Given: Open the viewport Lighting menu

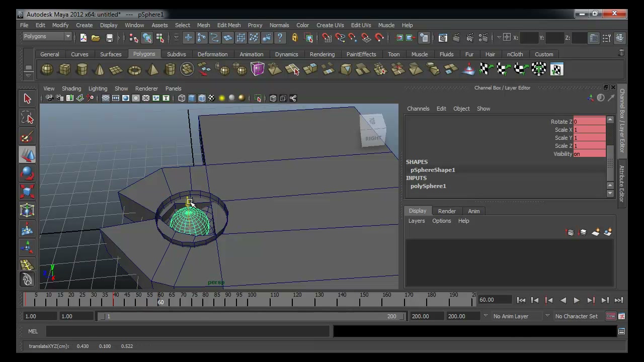Looking at the screenshot, I should tap(98, 88).
